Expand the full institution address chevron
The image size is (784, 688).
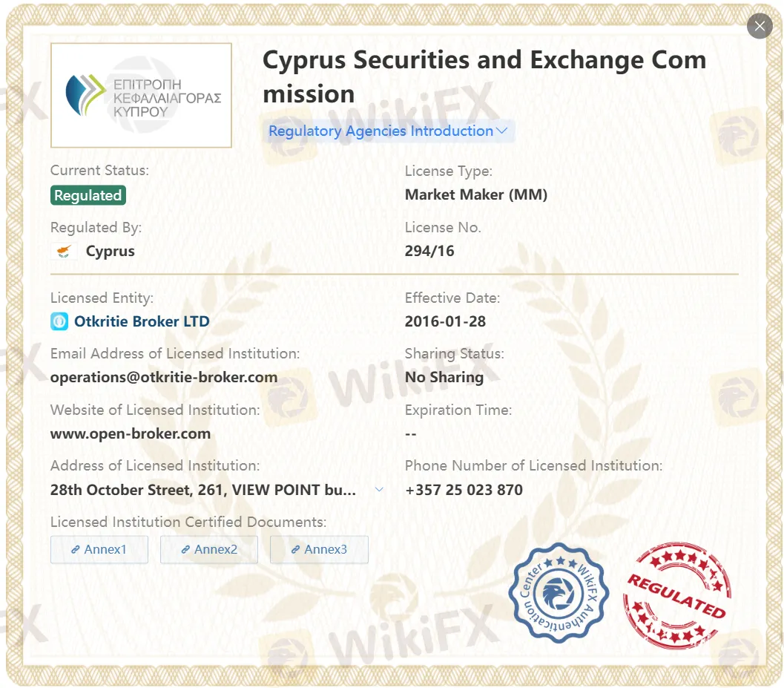pyautogui.click(x=380, y=489)
